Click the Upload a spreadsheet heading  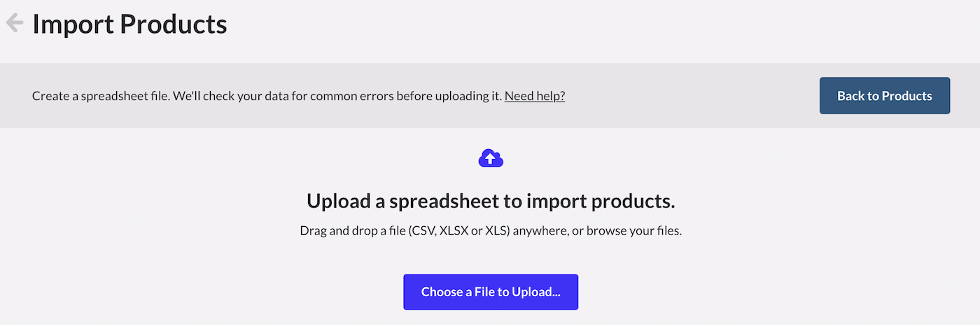tap(491, 201)
